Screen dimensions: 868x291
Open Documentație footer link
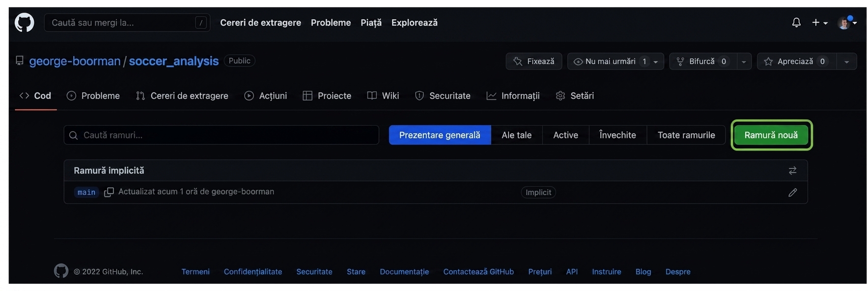tap(404, 272)
